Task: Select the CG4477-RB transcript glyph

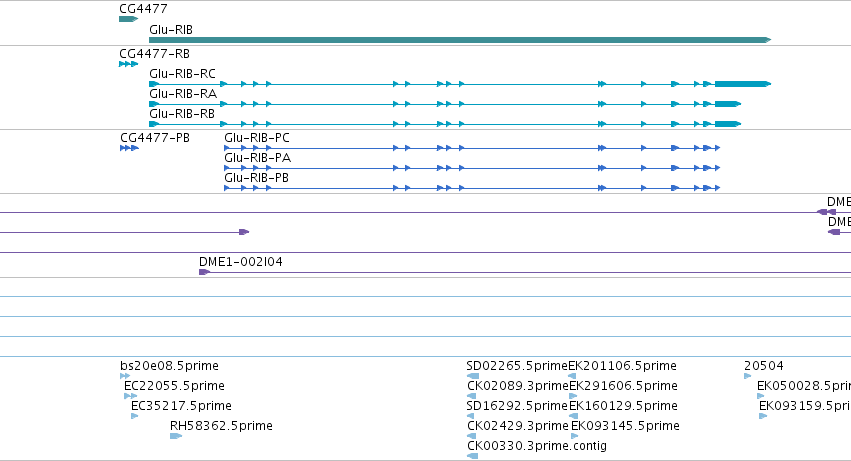Action: click(x=129, y=64)
